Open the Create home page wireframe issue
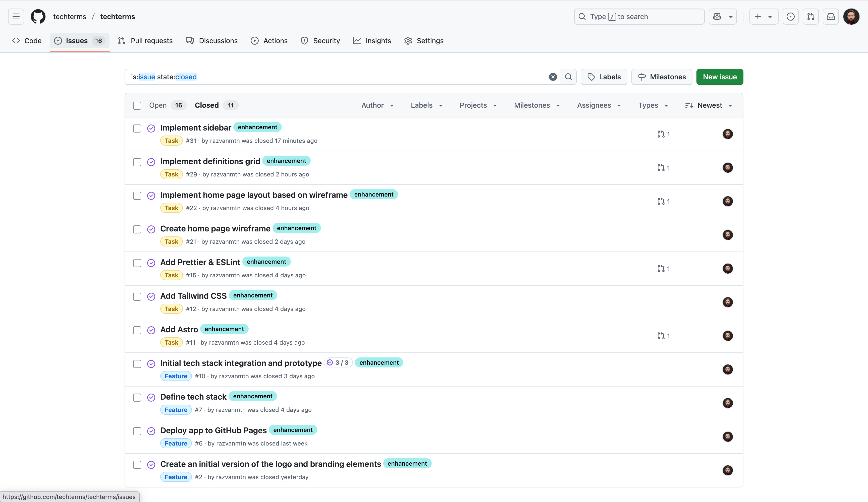The width and height of the screenshot is (868, 502). click(x=215, y=229)
